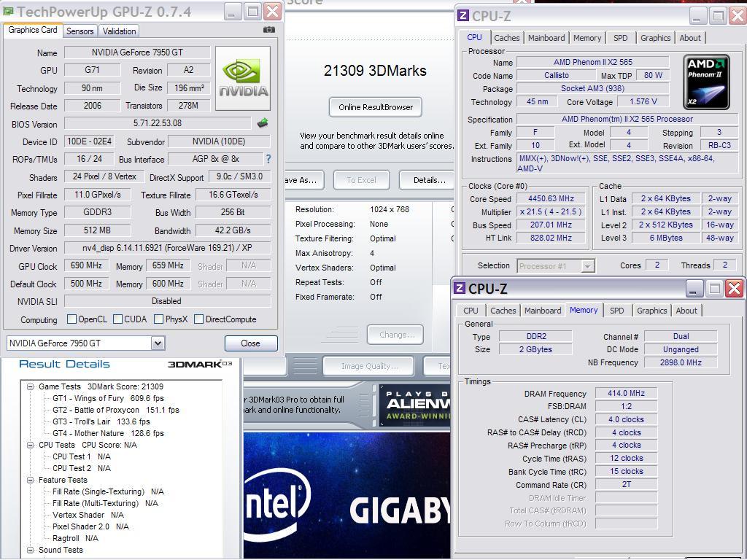Select Fill Rate (Single-Texturing) row
The width and height of the screenshot is (747, 560).
click(108, 491)
